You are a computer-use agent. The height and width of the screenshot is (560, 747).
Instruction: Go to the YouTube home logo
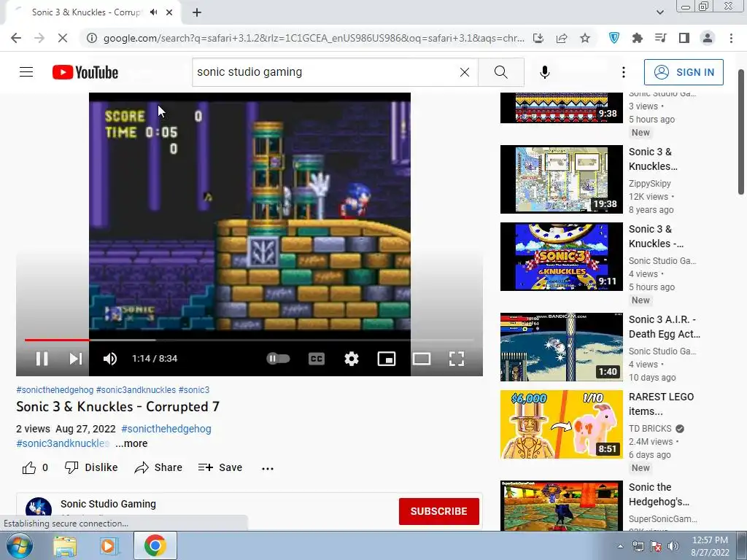(85, 72)
